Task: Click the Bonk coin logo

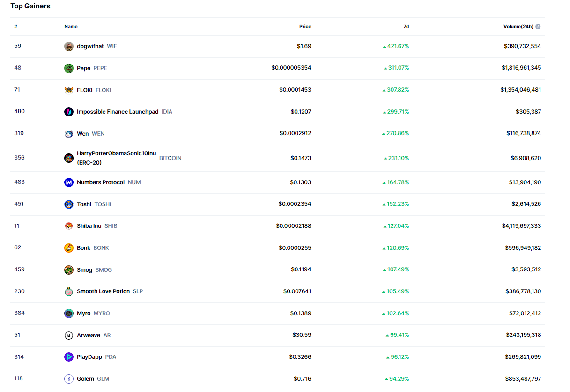Action: pyautogui.click(x=69, y=248)
